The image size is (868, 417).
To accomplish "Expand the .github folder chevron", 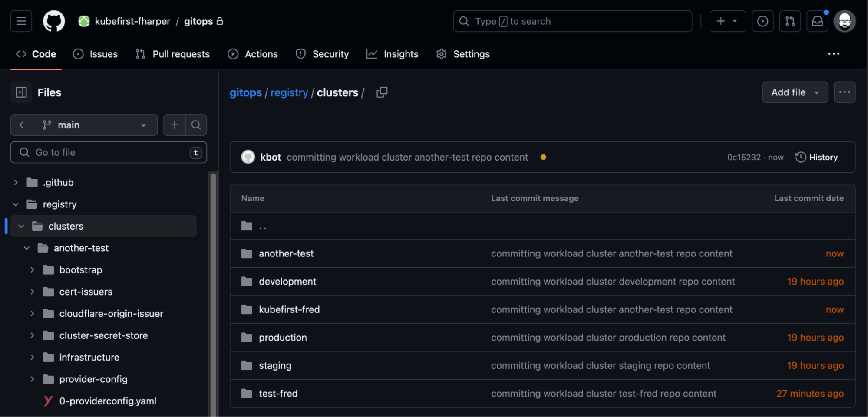I will click(16, 182).
